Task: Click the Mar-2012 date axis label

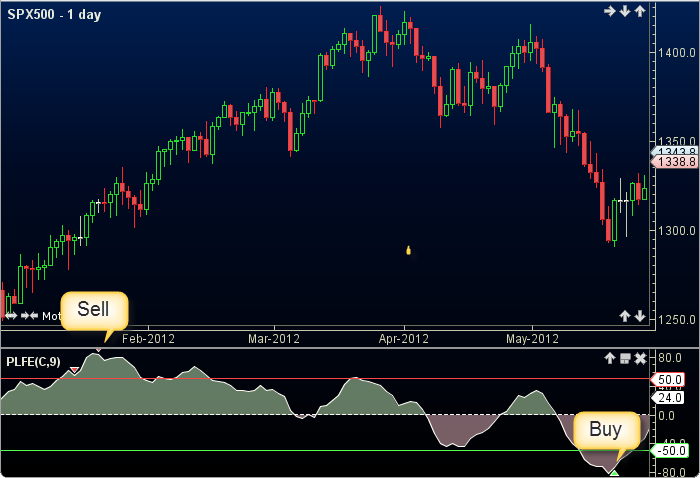Action: click(x=274, y=339)
